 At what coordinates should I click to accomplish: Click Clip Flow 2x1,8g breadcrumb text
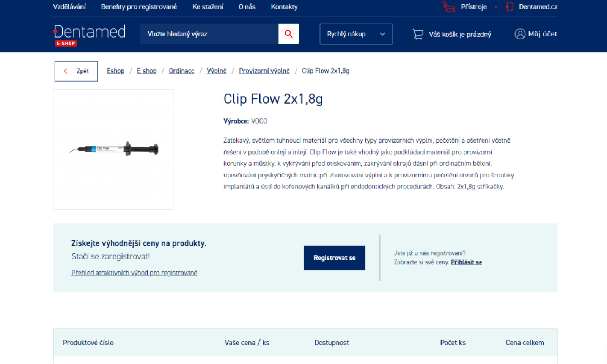coord(326,71)
